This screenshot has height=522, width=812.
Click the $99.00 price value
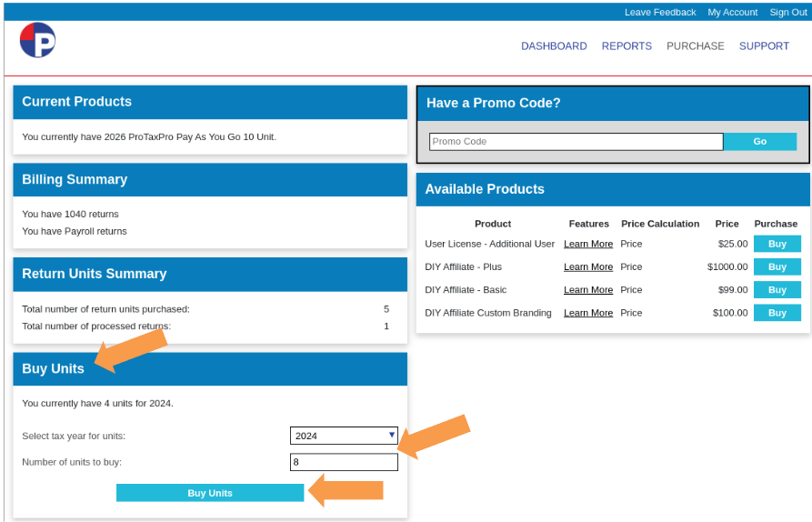click(x=733, y=290)
